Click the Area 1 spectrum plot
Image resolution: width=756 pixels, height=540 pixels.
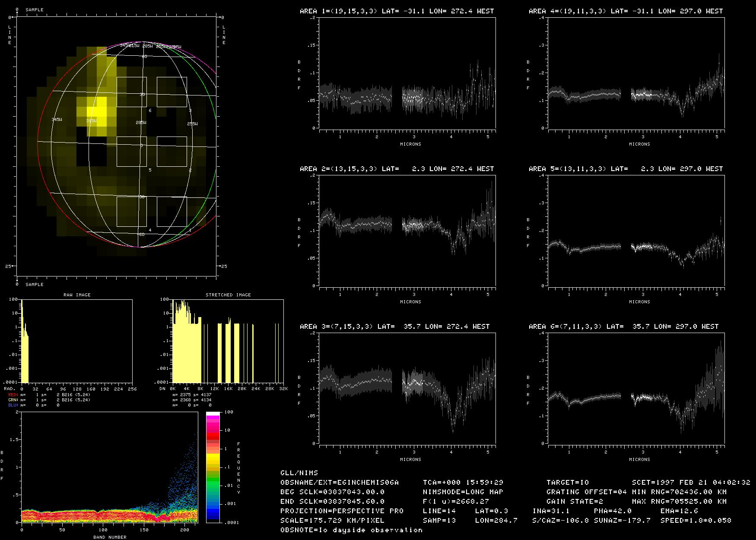point(407,73)
